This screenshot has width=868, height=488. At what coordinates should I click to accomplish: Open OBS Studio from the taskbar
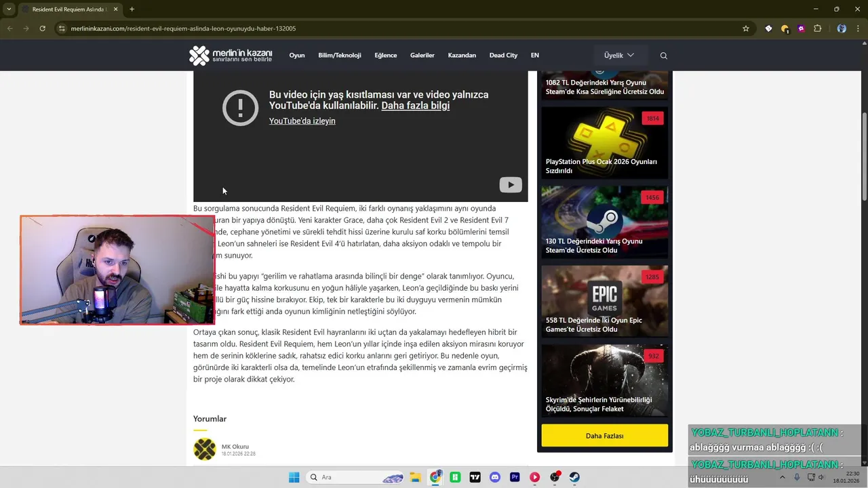click(555, 477)
